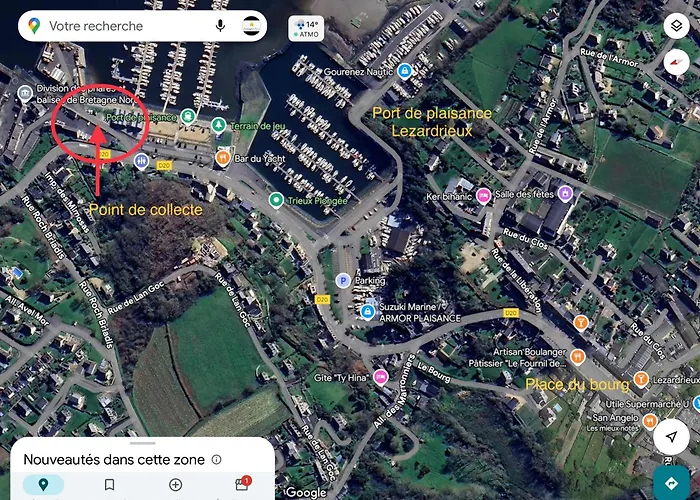Open the Updates tab with notification badge
700x500 pixels.
pos(242,484)
